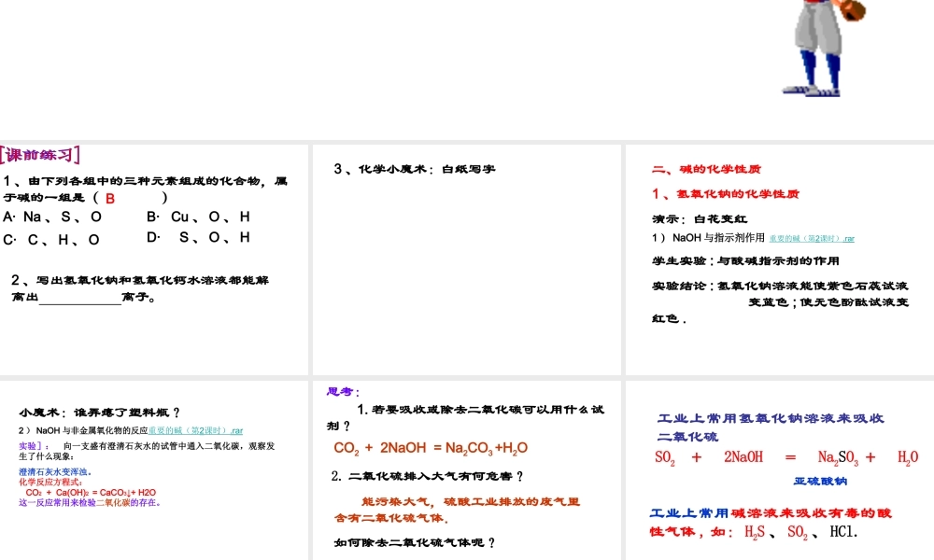Image resolution: width=934 pixels, height=560 pixels.
Task: Select answer option D· S、O、H
Action: 198,238
